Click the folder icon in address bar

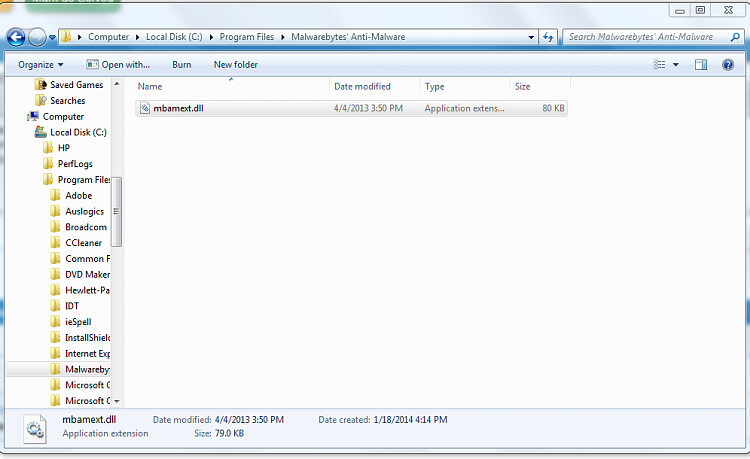(66, 36)
